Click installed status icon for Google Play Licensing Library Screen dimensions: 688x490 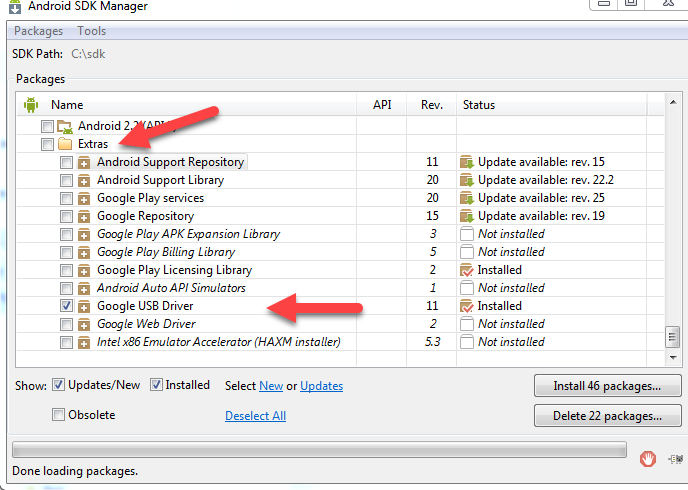(467, 270)
